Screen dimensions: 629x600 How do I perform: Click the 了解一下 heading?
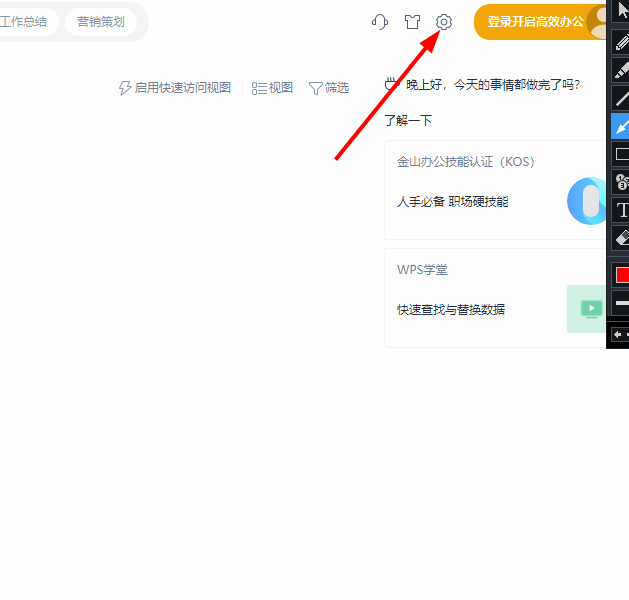408,120
